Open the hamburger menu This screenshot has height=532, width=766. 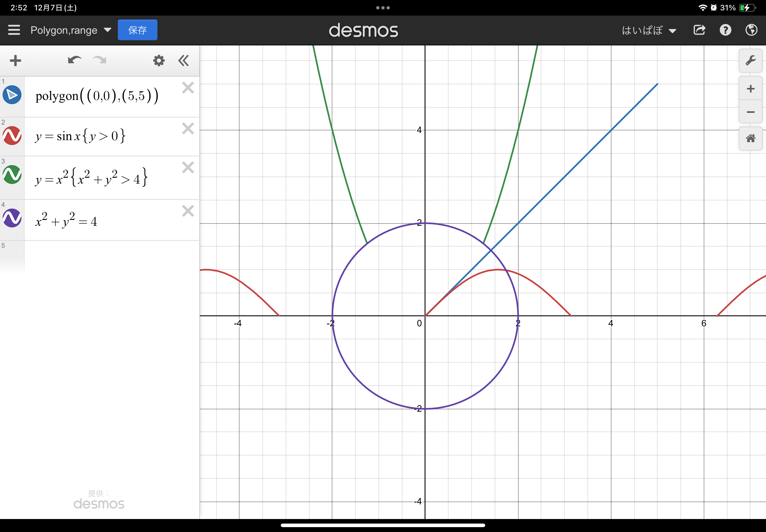(x=14, y=30)
